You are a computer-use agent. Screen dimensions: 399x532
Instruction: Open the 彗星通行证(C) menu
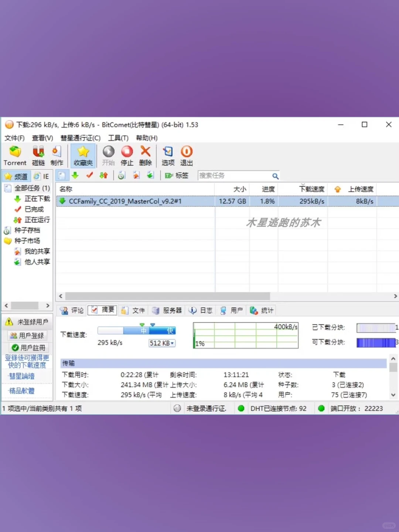81,138
